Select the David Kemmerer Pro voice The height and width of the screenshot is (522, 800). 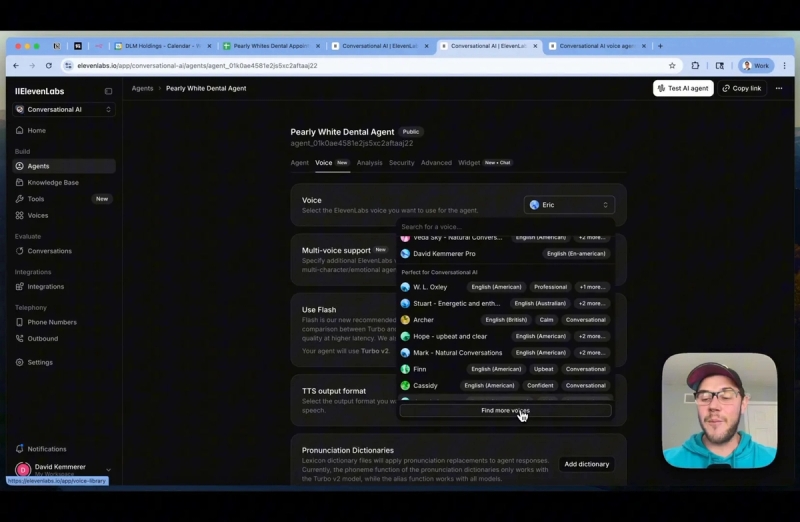[x=505, y=254]
